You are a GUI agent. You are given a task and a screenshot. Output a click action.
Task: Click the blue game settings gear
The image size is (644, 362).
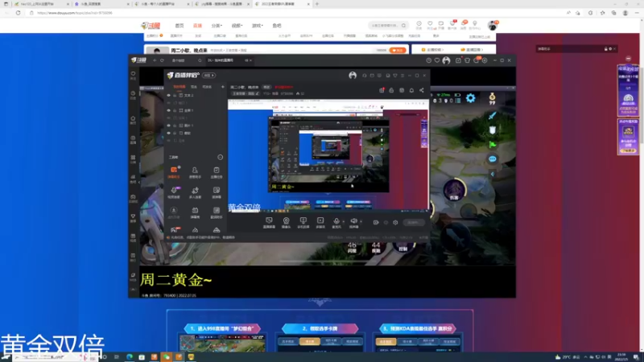click(x=470, y=98)
